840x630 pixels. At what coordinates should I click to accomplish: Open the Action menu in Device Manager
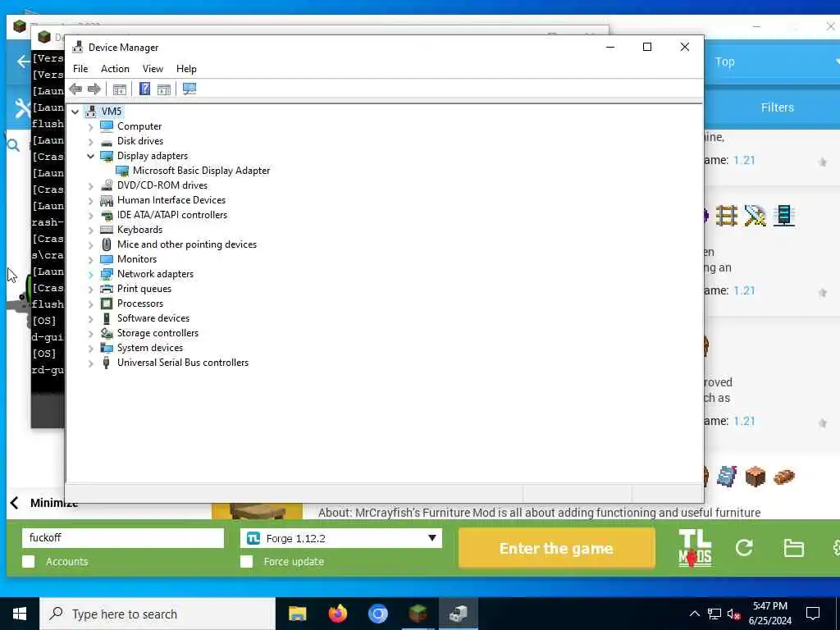click(115, 69)
